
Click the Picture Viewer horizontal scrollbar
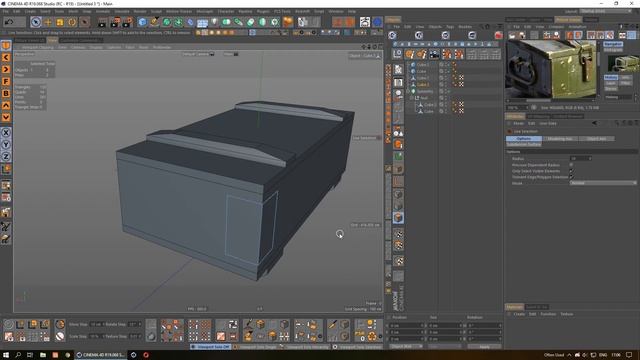[539, 100]
